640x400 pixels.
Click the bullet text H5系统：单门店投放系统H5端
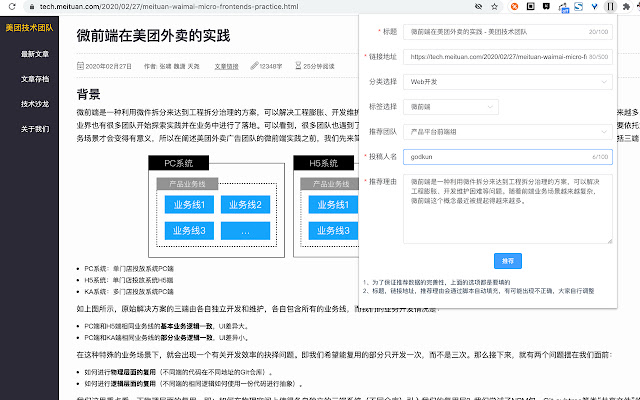point(129,280)
